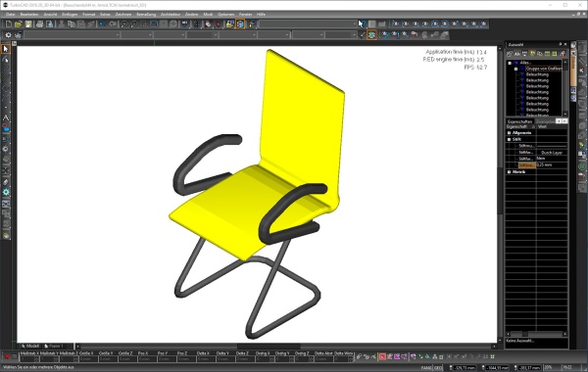The image size is (588, 372).
Task: Click the Open file folder icon
Action: (19, 24)
